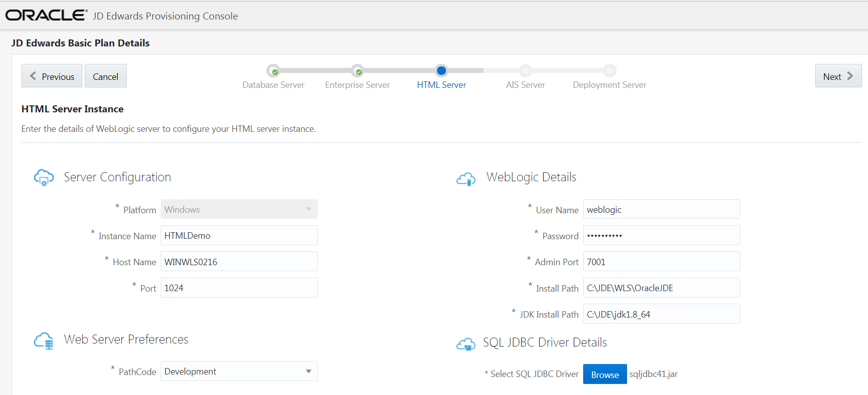
Task: Click the WebLogic configuration instruction text
Action: (169, 129)
